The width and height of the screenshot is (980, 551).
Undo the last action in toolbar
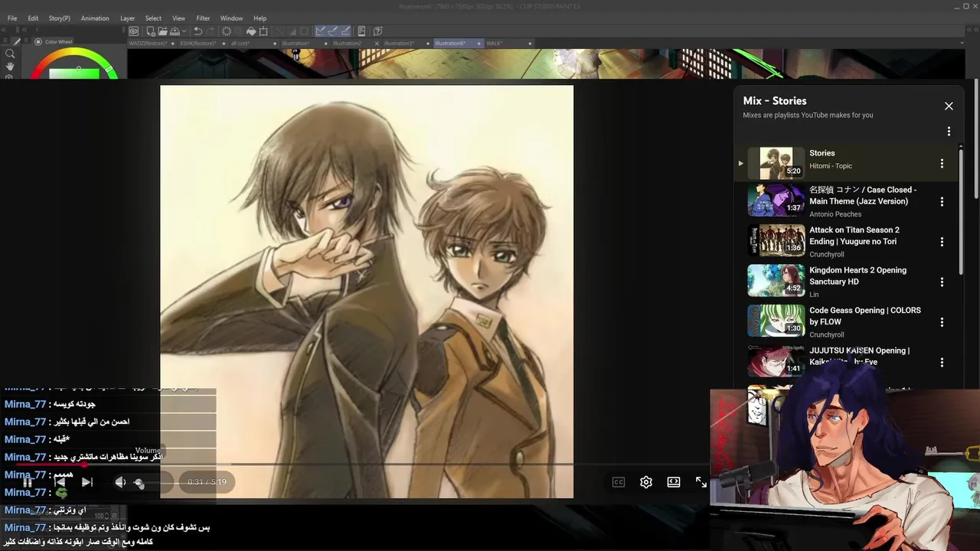click(198, 31)
